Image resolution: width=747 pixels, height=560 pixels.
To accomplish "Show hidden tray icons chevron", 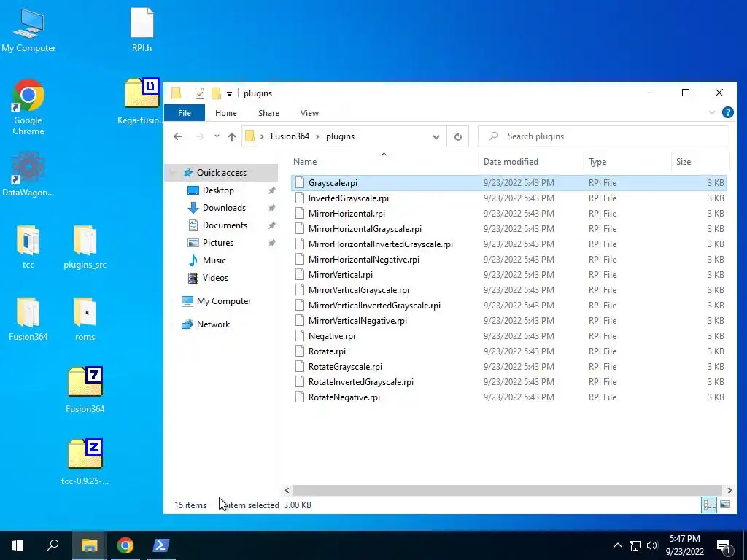I will coord(617,545).
